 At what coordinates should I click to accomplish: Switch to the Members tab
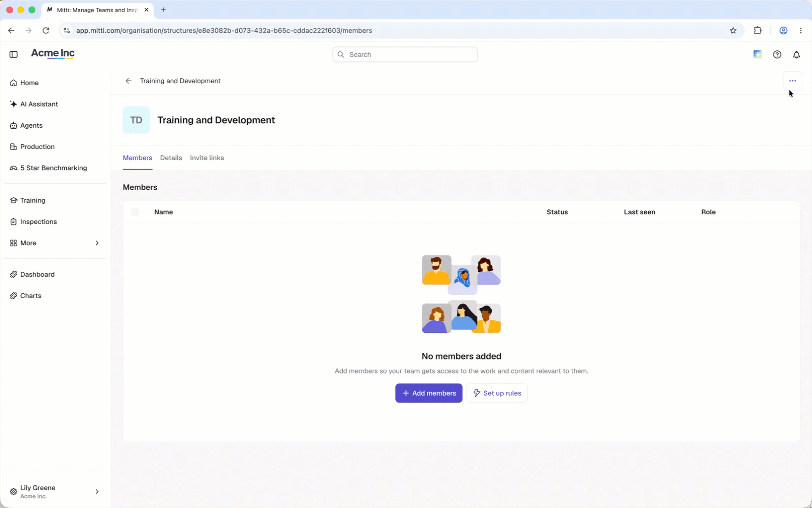(137, 158)
